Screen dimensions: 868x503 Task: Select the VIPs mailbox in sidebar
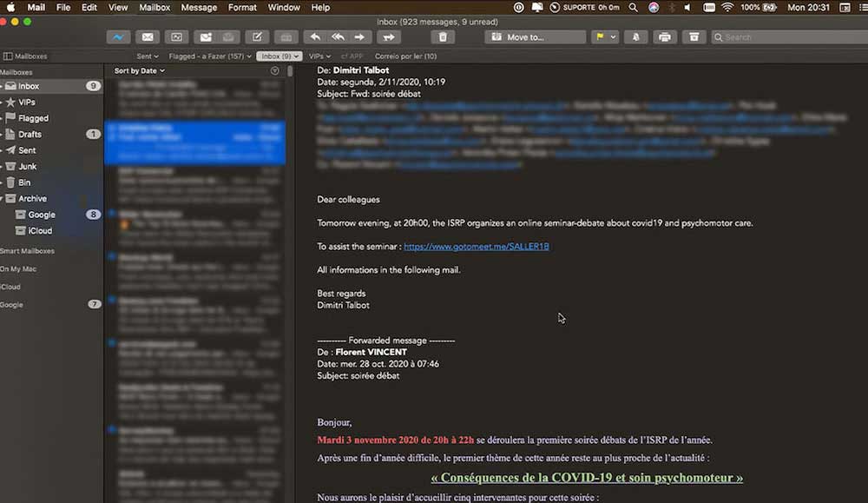click(51, 102)
